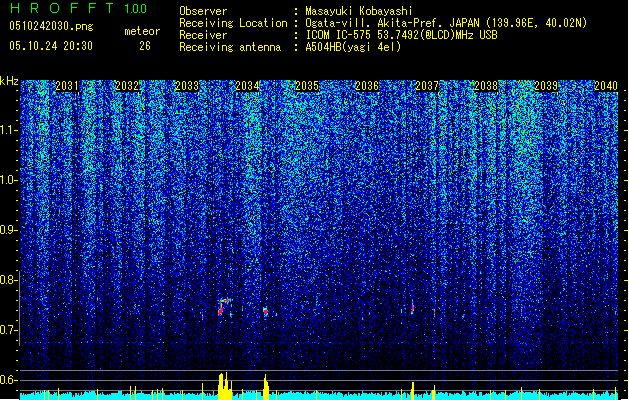Image resolution: width=629 pixels, height=400 pixels.
Task: Click the 2037 time marker
Action: 427,86
